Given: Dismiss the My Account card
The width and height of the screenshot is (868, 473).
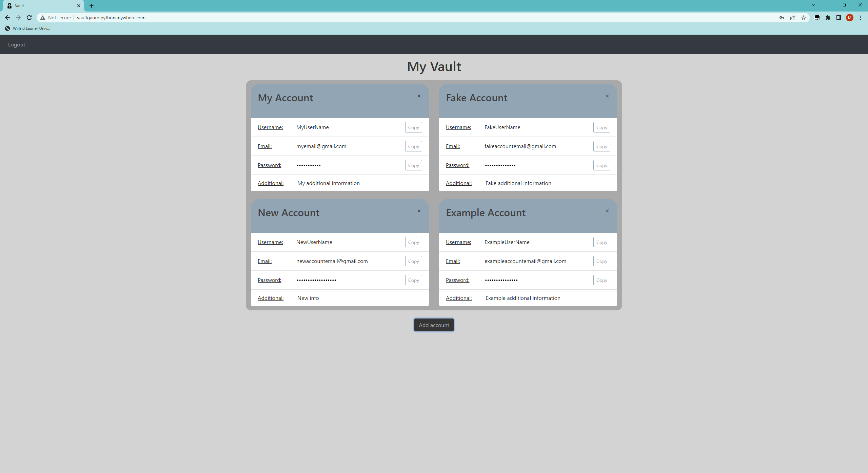Looking at the screenshot, I should (x=419, y=96).
